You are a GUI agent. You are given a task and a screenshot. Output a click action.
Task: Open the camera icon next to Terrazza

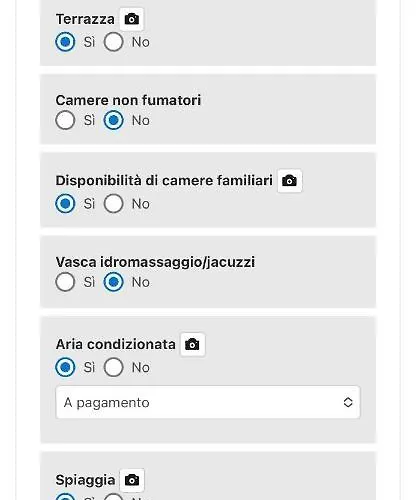point(132,19)
